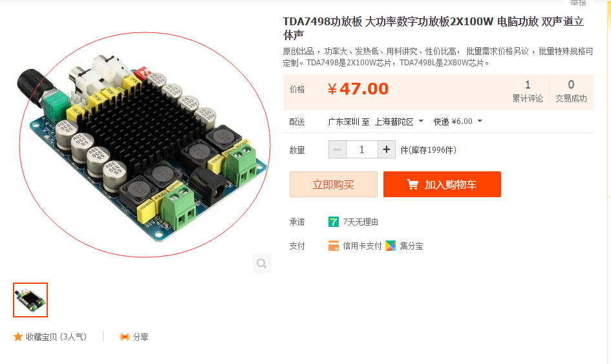This screenshot has height=364, width=611.
Task: Click the 举报 report link at top right
Action: pos(578,3)
